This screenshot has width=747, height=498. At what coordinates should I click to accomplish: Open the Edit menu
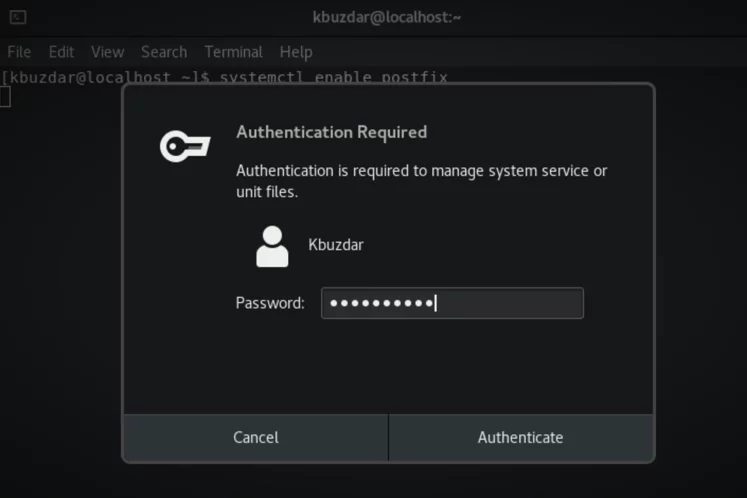[x=61, y=51]
